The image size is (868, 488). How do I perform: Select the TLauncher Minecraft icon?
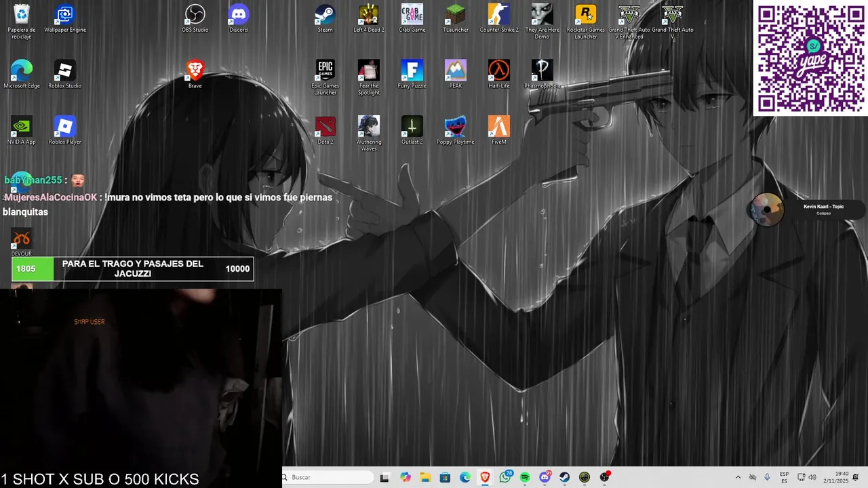[456, 19]
